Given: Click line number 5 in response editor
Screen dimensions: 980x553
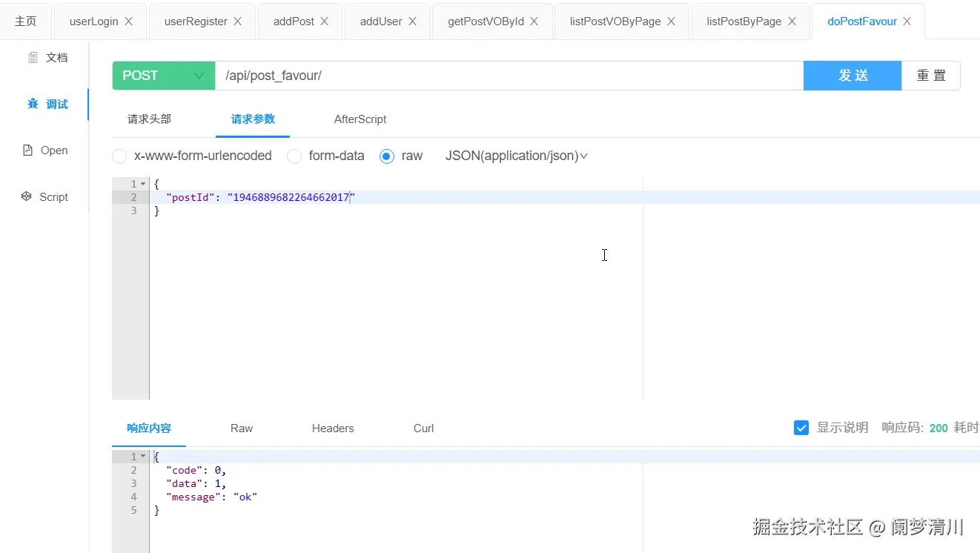Looking at the screenshot, I should click(133, 510).
